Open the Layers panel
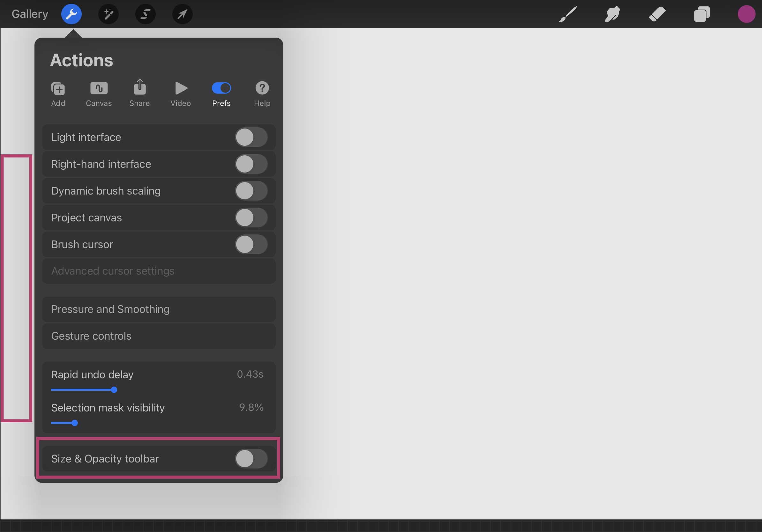Screen dimensions: 762x532 702,14
